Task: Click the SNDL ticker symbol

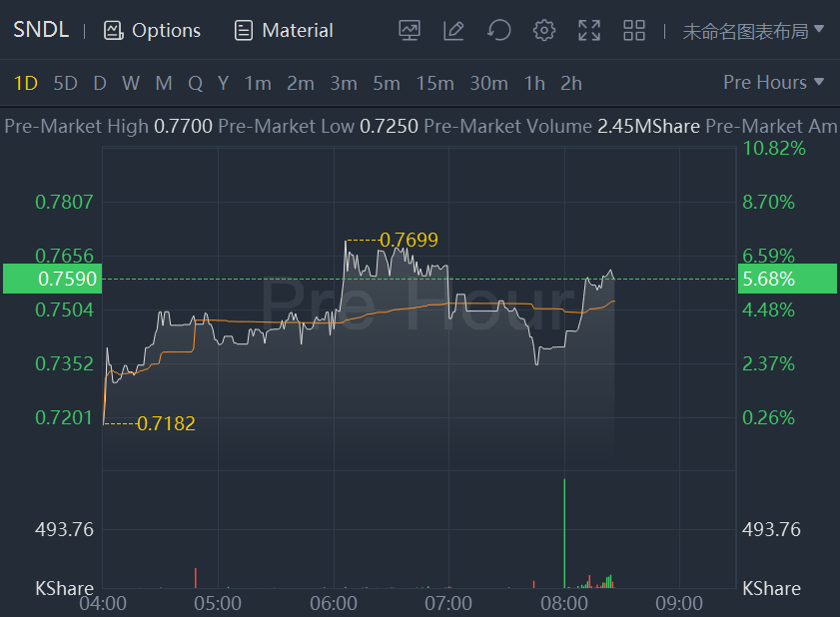Action: coord(41,30)
